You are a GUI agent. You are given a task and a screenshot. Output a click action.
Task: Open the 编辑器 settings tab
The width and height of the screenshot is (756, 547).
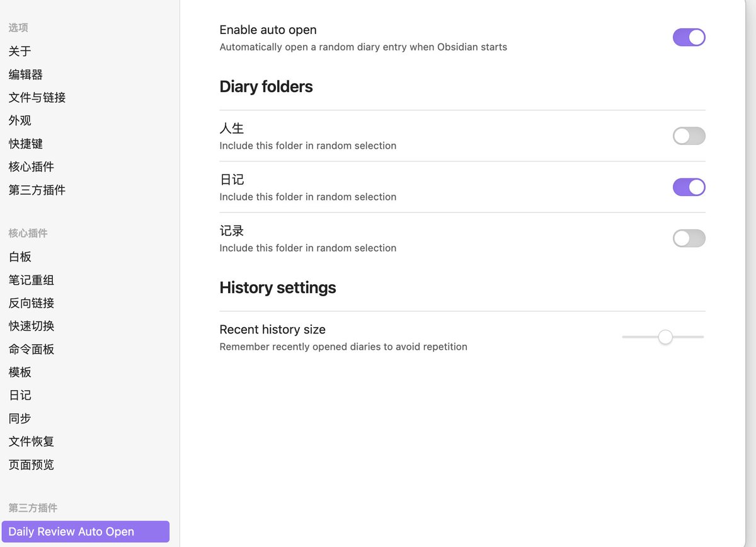point(26,74)
